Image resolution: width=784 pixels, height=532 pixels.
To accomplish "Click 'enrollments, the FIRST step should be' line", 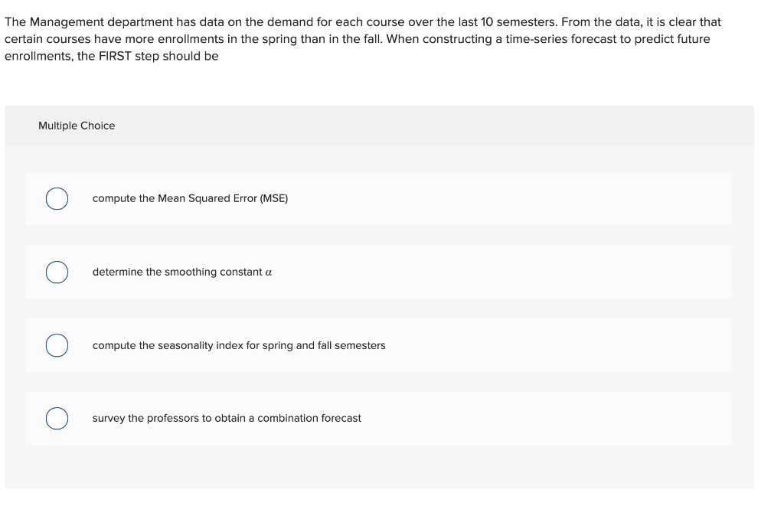I will click(112, 56).
